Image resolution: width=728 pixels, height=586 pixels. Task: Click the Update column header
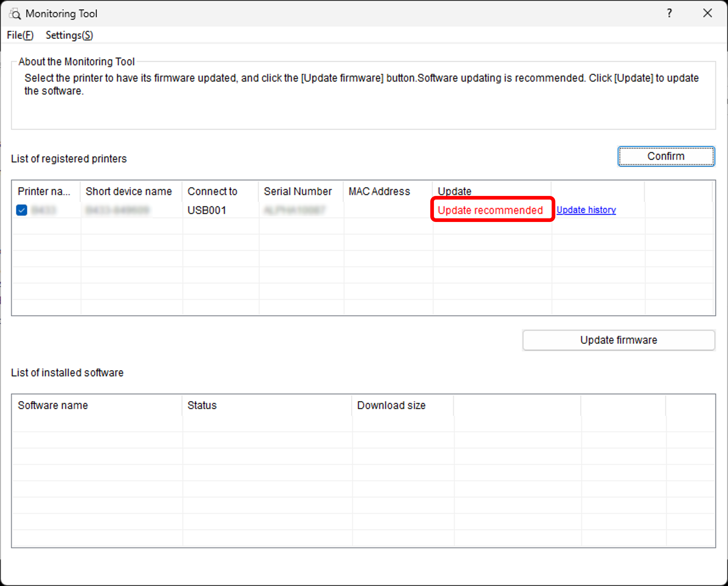coord(454,192)
